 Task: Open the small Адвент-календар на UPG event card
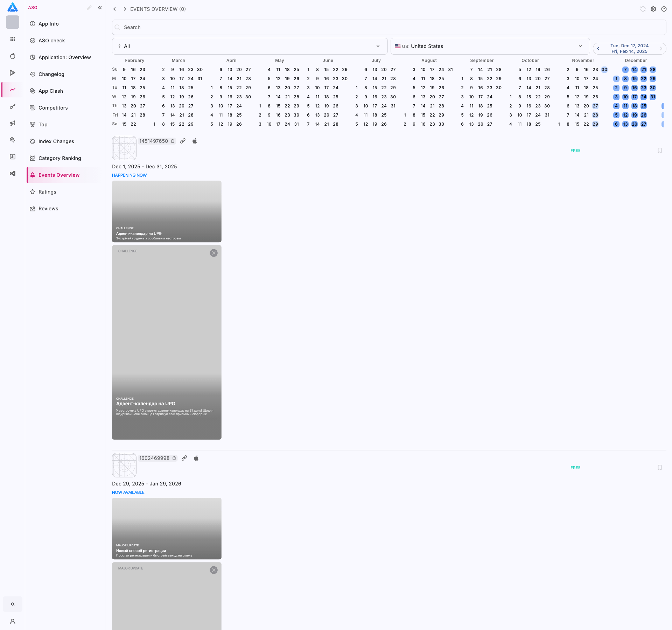coord(167,211)
